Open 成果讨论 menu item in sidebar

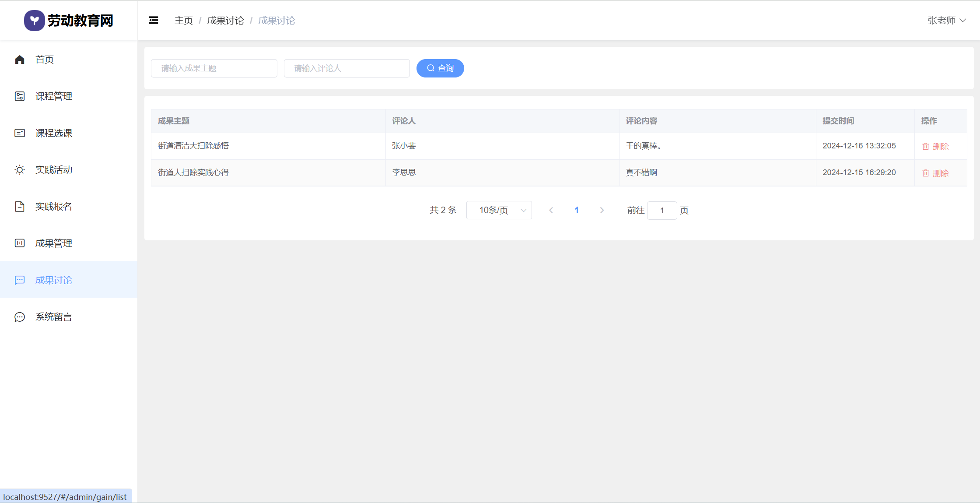click(x=54, y=280)
